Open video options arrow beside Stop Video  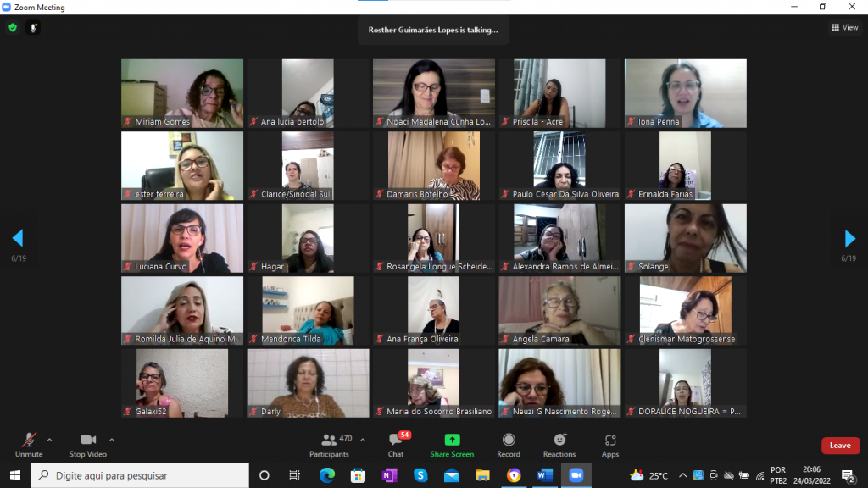112,440
